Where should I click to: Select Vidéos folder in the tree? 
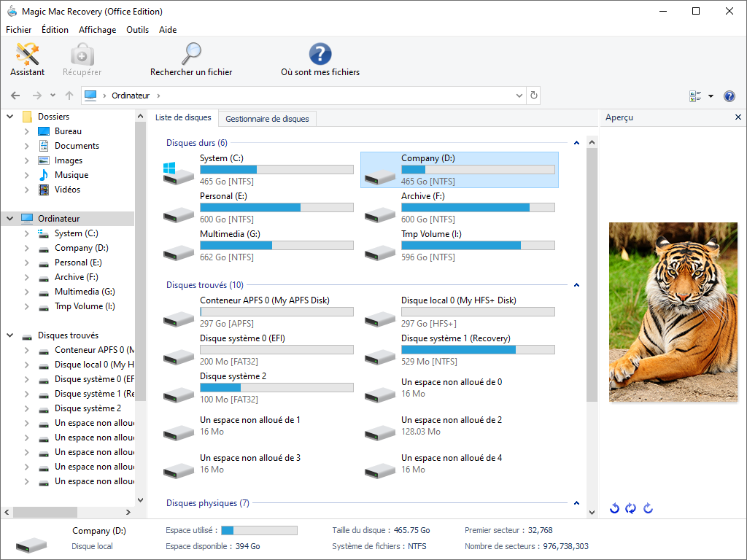coord(67,190)
